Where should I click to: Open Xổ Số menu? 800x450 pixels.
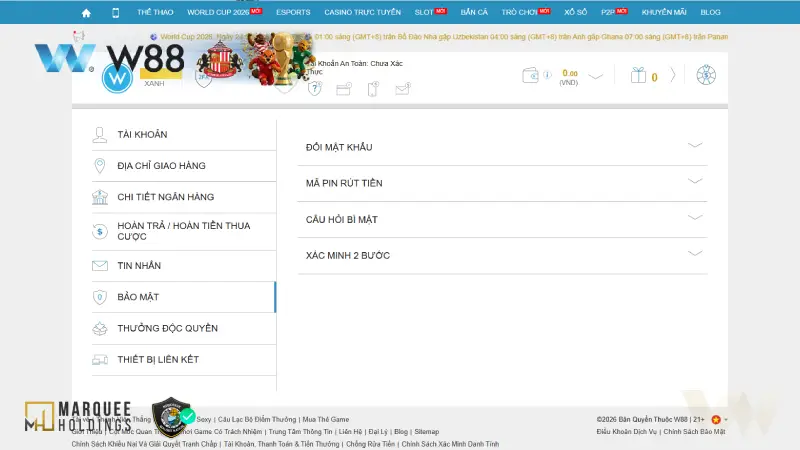pyautogui.click(x=576, y=12)
